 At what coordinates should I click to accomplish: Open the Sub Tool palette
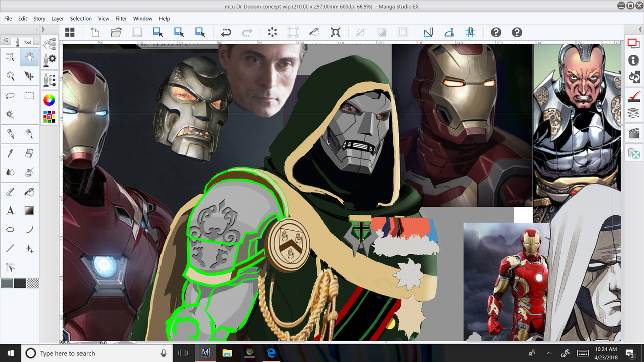coord(49,44)
